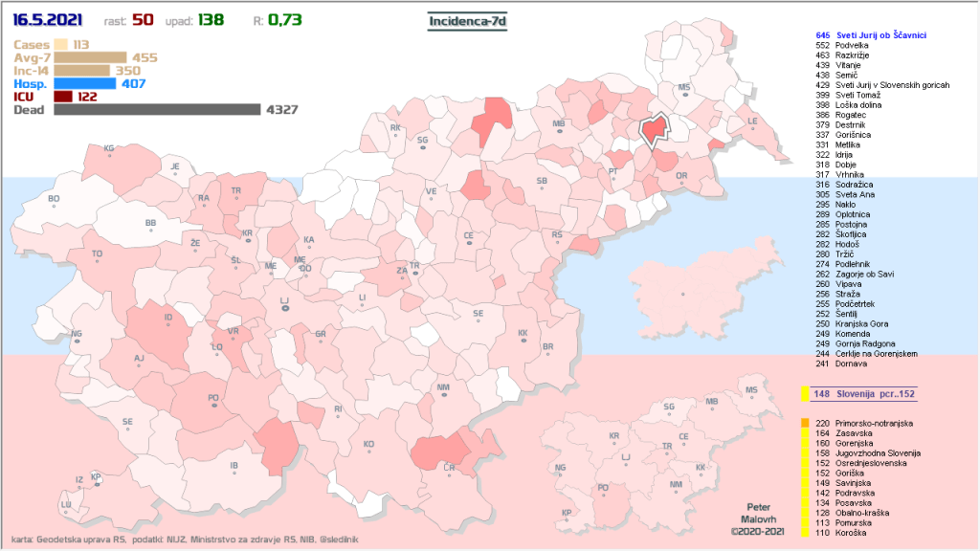This screenshot has height=551, width=980.
Task: Click the date 16.5.2021 label
Action: pos(48,19)
